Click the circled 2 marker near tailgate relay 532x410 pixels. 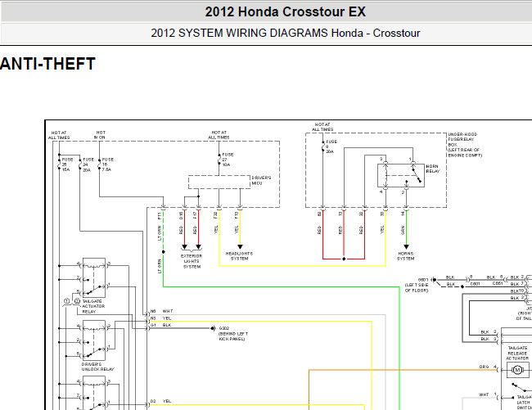click(77, 301)
